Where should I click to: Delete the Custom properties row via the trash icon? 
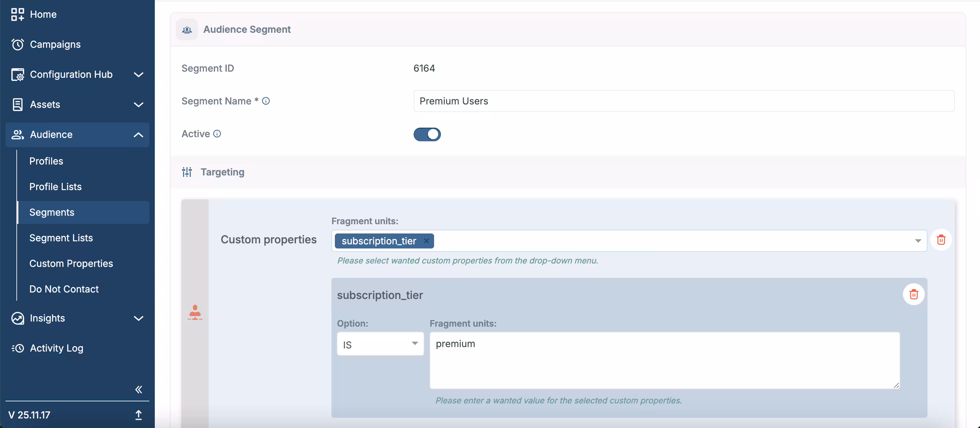click(x=941, y=240)
